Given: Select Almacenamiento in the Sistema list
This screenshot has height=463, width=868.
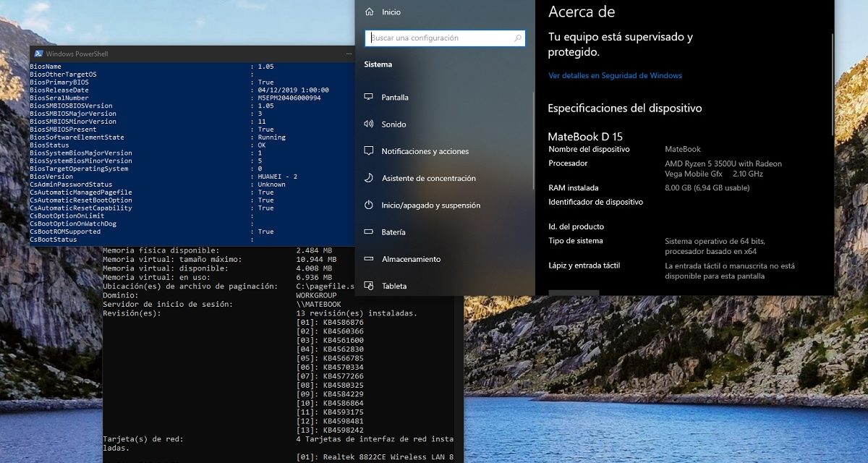Looking at the screenshot, I should click(x=411, y=259).
